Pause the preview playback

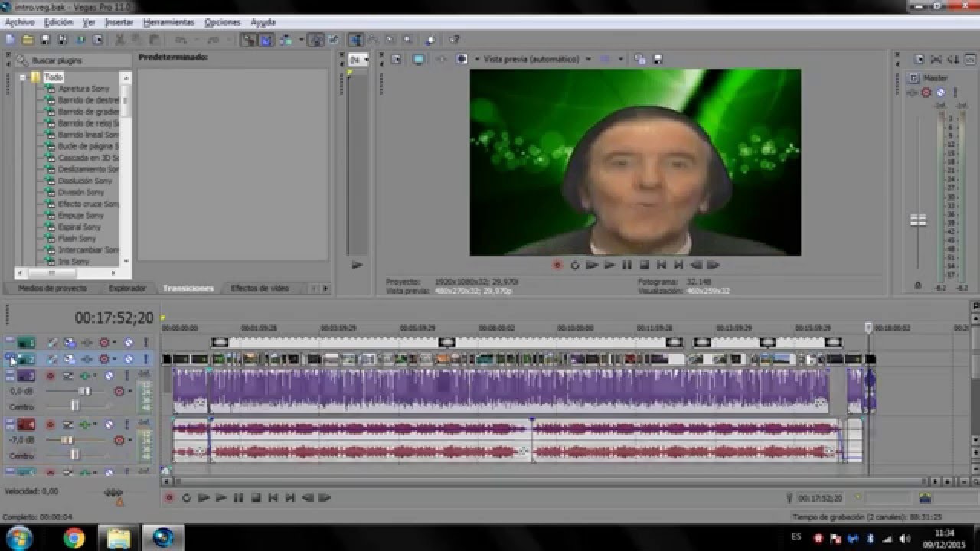pyautogui.click(x=627, y=266)
